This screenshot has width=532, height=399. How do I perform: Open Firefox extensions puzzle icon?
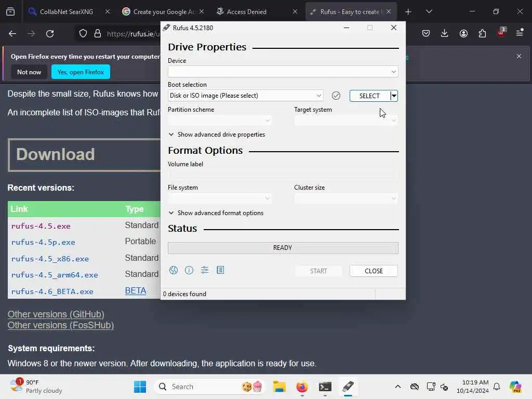click(x=482, y=33)
